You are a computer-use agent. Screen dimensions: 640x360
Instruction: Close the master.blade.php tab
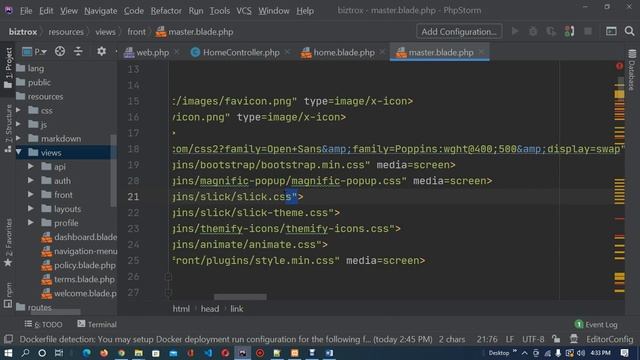[x=482, y=52]
